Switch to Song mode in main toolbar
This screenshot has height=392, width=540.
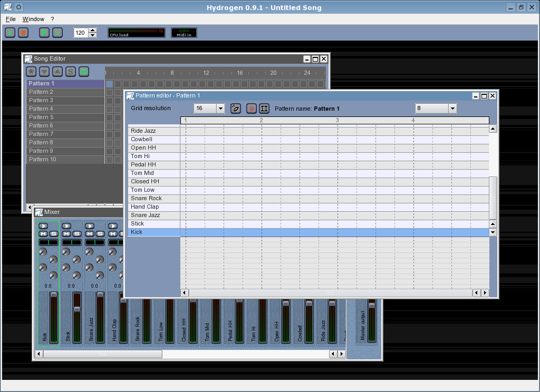[57, 33]
